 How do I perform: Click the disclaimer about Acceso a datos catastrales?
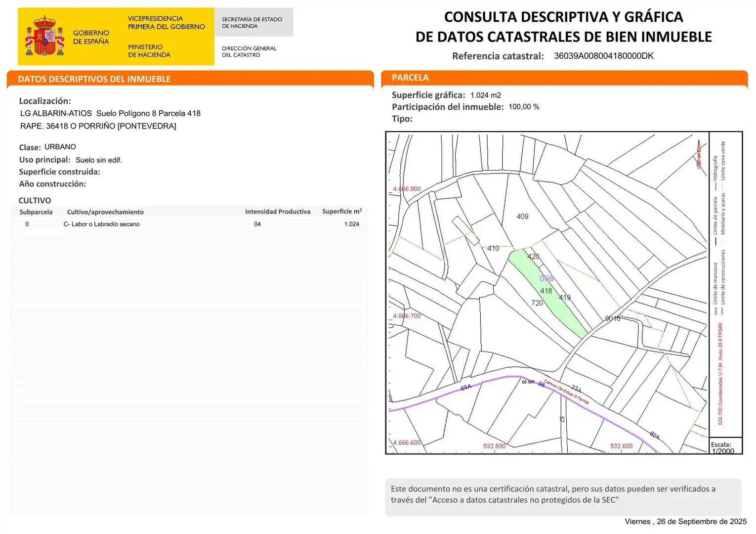(563, 496)
